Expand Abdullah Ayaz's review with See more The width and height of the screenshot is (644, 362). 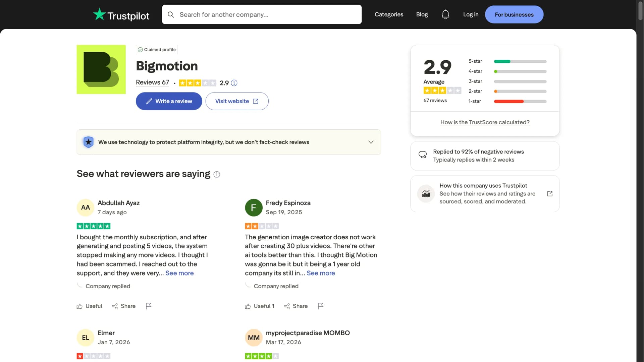(179, 273)
